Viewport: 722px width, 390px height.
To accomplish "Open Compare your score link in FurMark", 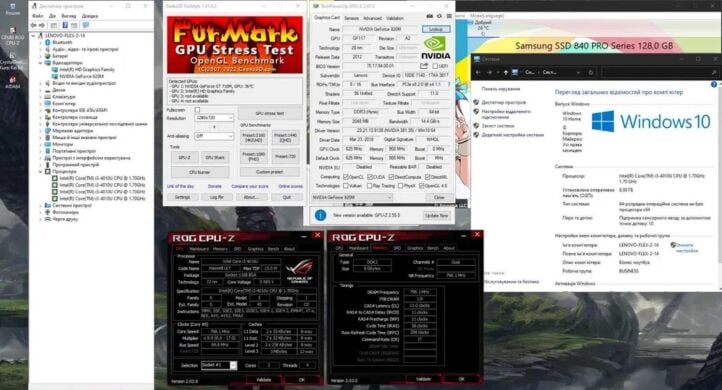I will click(250, 186).
